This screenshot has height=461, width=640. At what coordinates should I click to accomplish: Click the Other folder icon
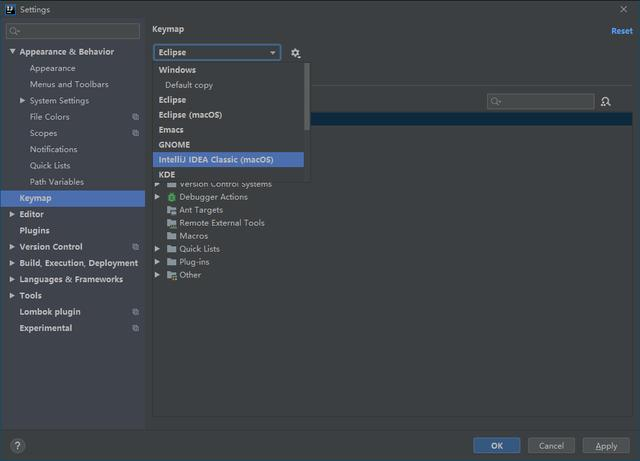pos(172,275)
